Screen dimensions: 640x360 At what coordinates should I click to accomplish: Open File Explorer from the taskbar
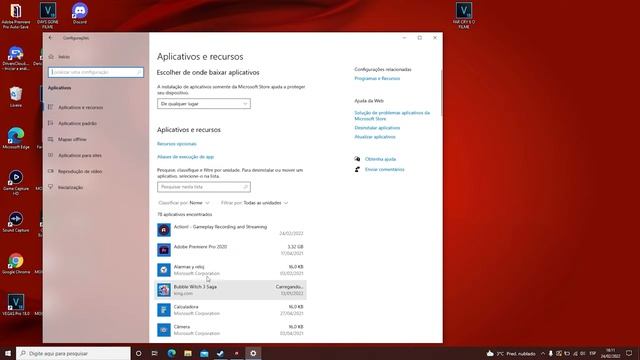tap(188, 353)
